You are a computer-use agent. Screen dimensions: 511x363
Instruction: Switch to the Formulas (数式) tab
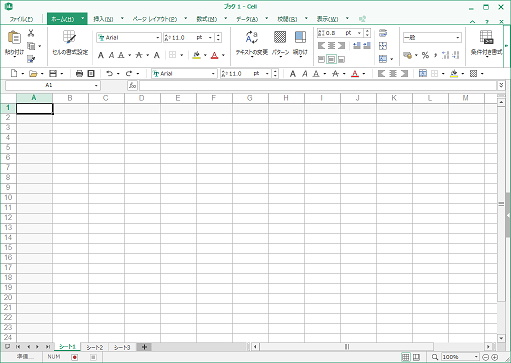206,19
